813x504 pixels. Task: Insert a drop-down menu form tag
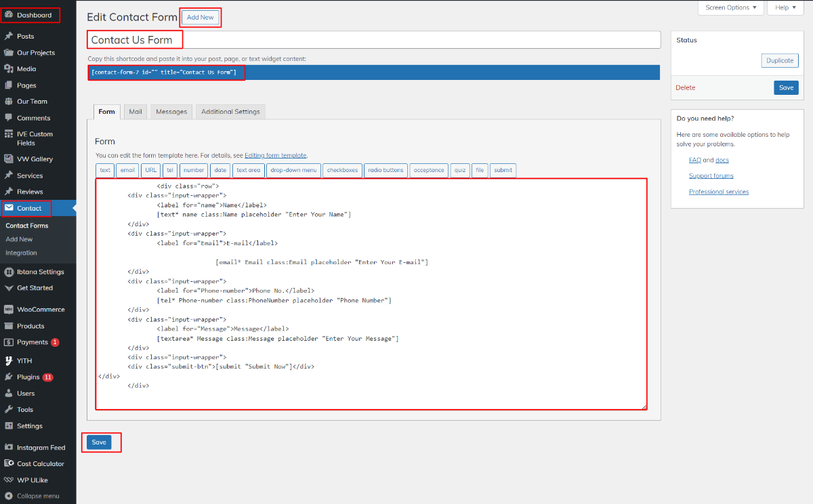coord(293,170)
